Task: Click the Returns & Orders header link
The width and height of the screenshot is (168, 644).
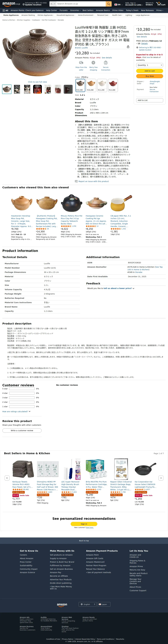Action: point(149,4)
